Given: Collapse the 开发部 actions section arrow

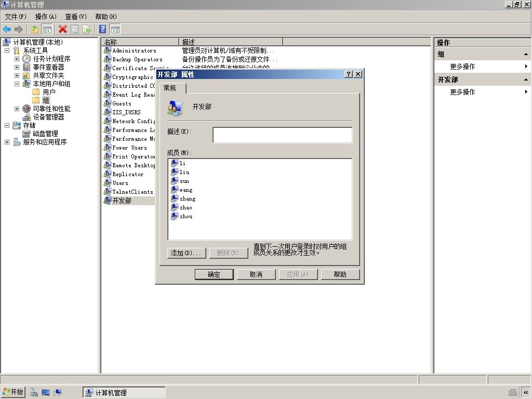Looking at the screenshot, I should (x=526, y=79).
